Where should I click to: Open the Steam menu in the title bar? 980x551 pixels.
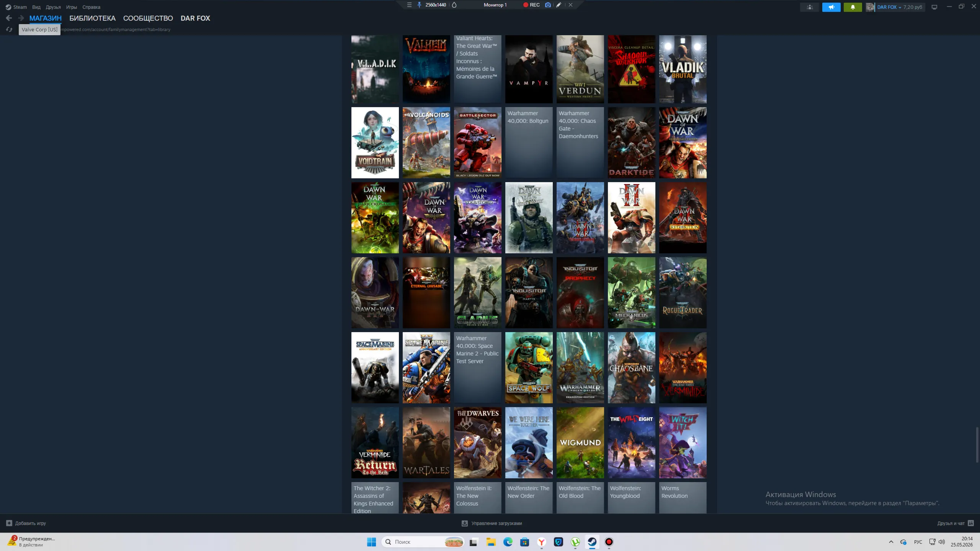pos(16,7)
